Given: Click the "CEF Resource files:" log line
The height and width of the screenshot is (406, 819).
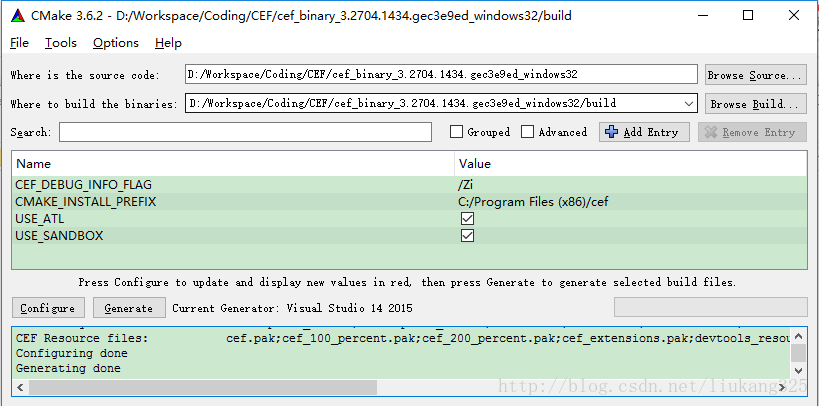Looking at the screenshot, I should [x=402, y=338].
